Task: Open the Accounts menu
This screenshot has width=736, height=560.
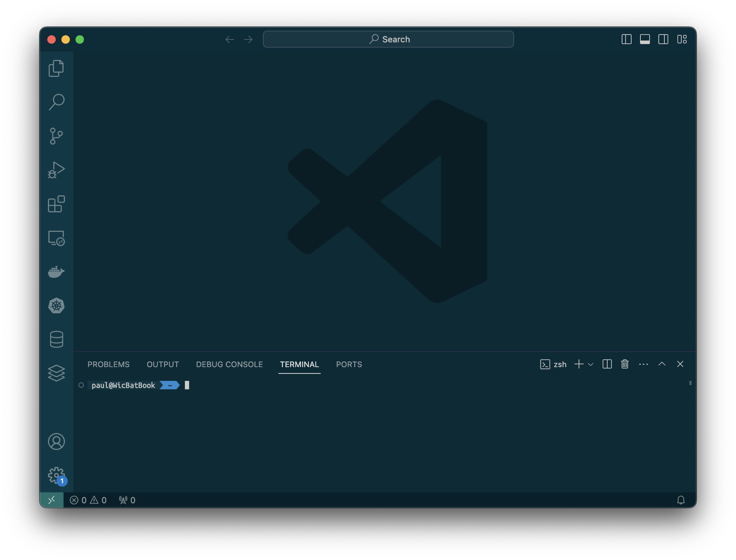Action: point(56,442)
